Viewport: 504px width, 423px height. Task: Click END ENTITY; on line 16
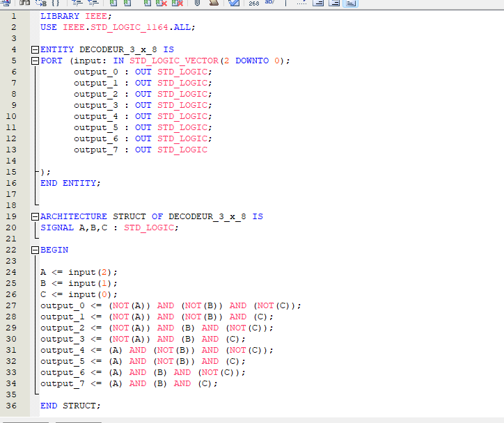coord(70,183)
